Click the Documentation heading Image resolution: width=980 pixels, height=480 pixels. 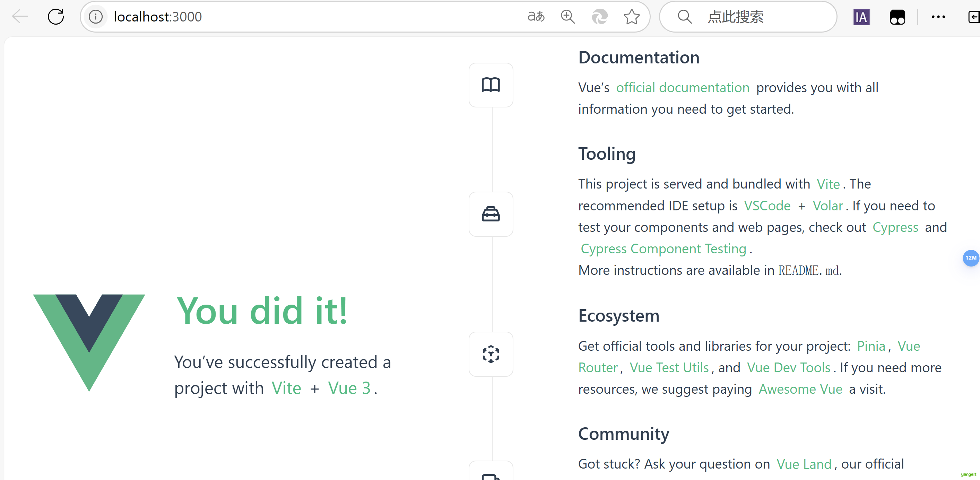click(639, 58)
